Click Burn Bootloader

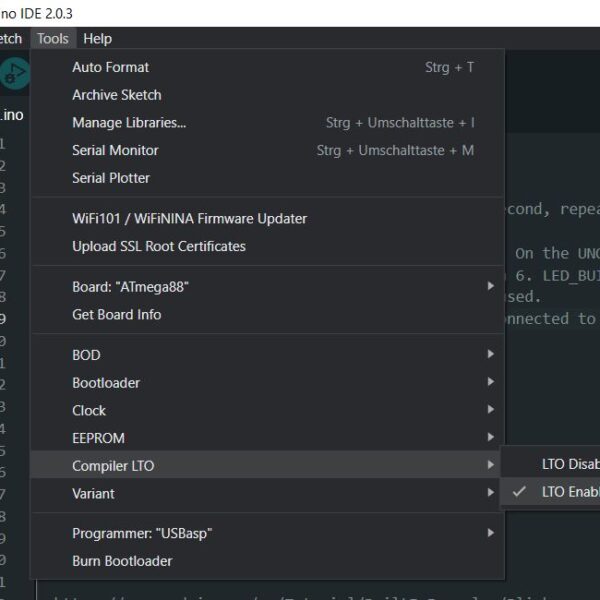point(122,561)
